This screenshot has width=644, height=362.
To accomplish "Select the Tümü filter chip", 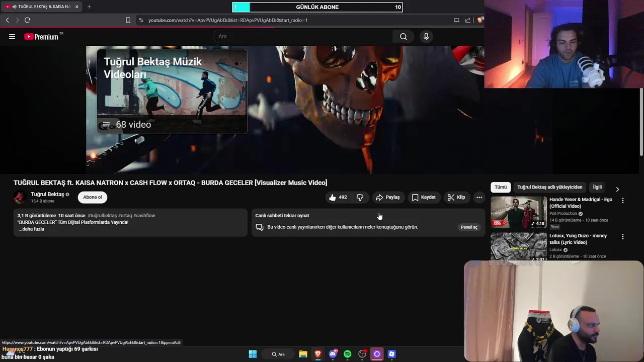I will [501, 187].
